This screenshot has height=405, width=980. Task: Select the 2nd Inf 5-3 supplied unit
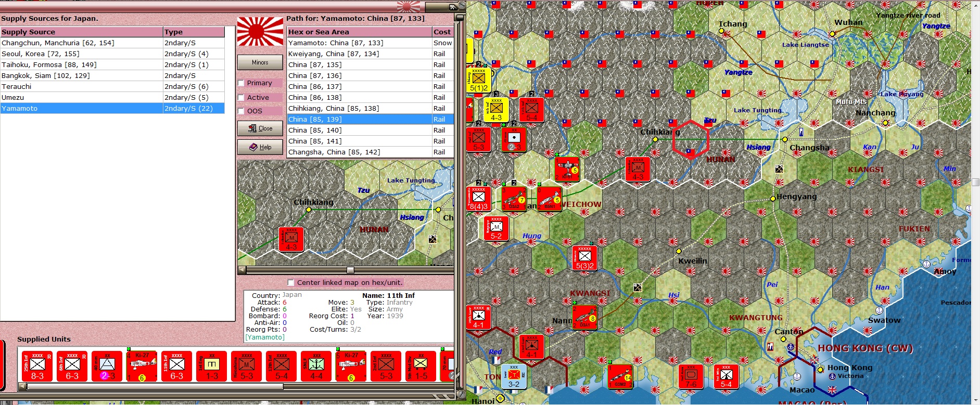point(386,367)
